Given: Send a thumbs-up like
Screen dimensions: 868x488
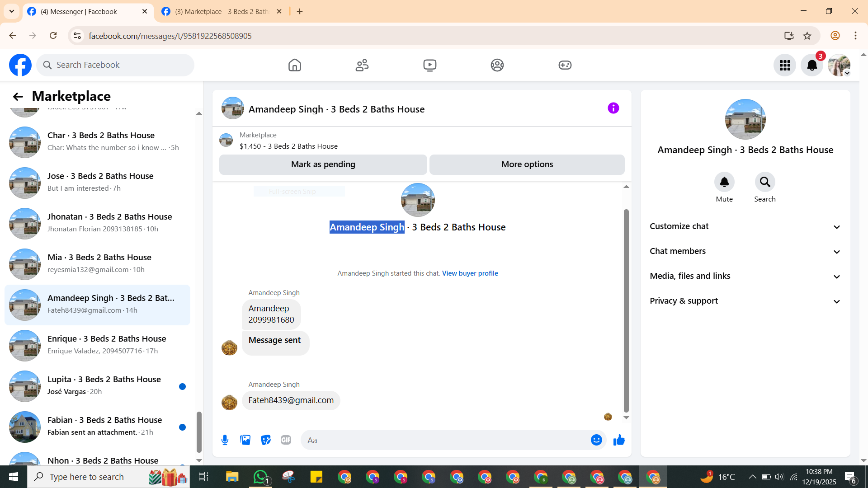Looking at the screenshot, I should pyautogui.click(x=619, y=440).
